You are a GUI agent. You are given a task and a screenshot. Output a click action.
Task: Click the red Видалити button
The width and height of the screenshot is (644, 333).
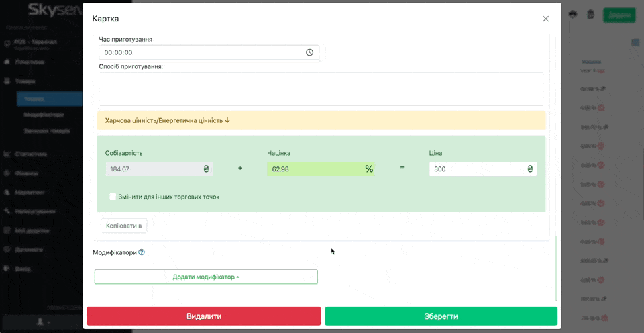[x=203, y=316]
